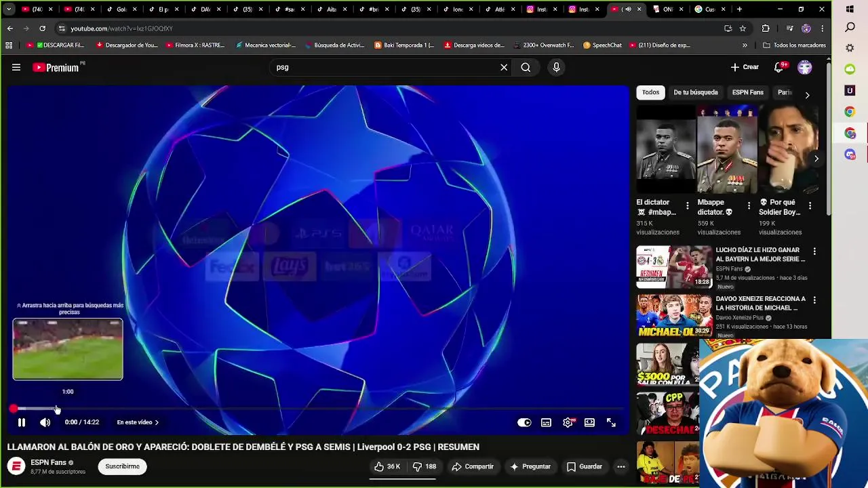
Task: Save the video with Guardar
Action: click(585, 466)
